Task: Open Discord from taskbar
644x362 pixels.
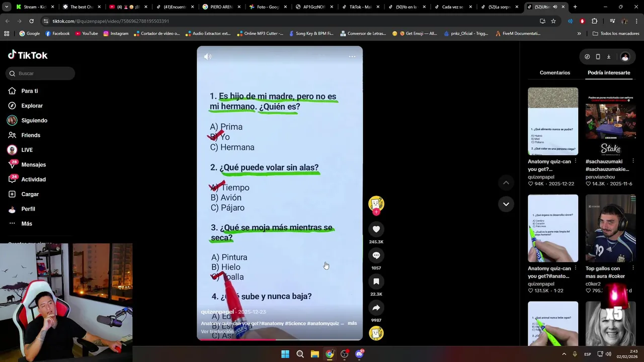Action: pos(359,354)
